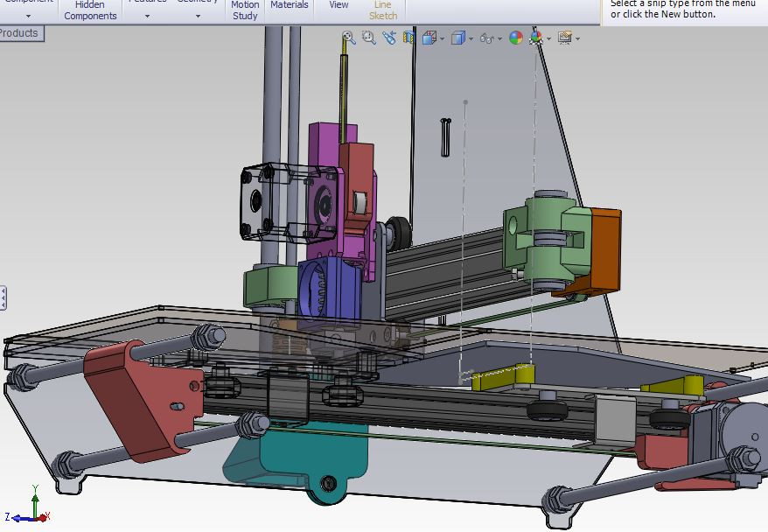Select the Display Style icon
768x532 pixels.
(x=456, y=38)
